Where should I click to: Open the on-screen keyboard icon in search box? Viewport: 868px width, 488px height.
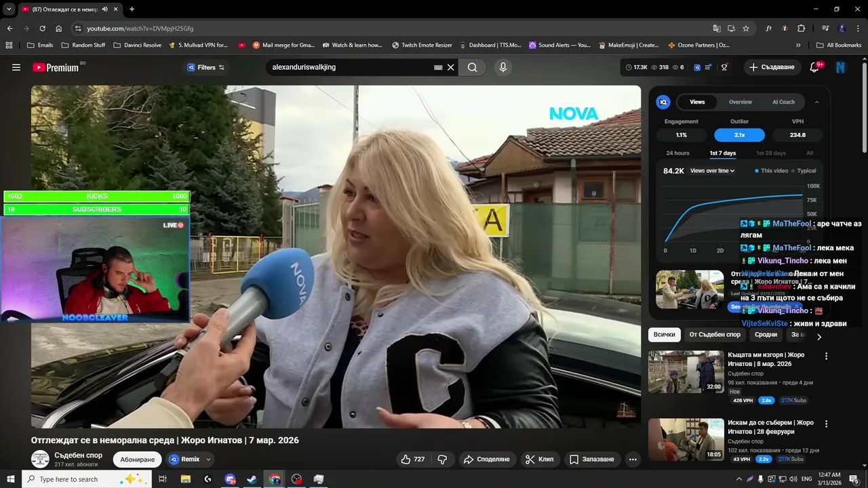click(x=438, y=67)
